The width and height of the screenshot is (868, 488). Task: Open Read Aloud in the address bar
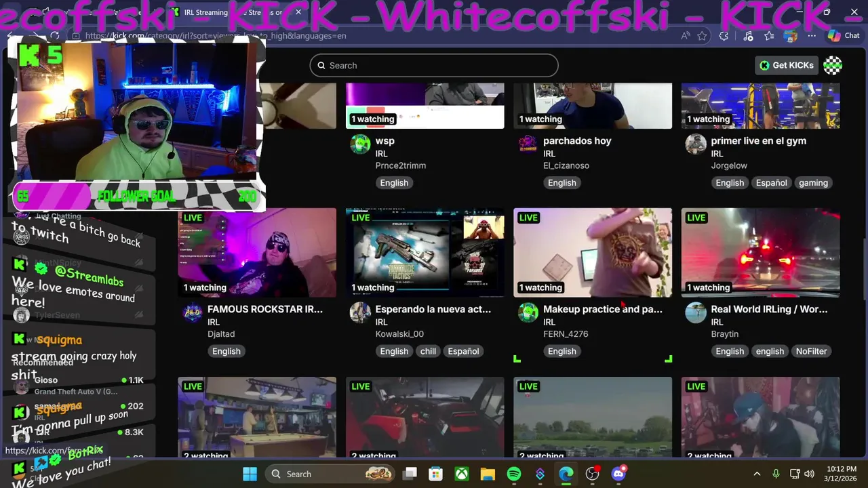click(x=685, y=36)
